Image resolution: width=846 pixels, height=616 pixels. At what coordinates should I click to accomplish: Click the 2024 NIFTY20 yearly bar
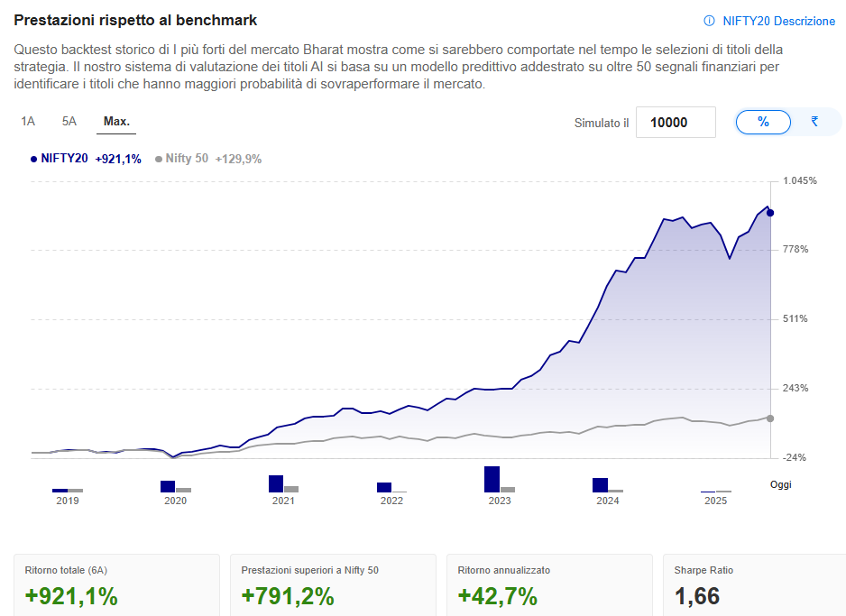pyautogui.click(x=600, y=485)
